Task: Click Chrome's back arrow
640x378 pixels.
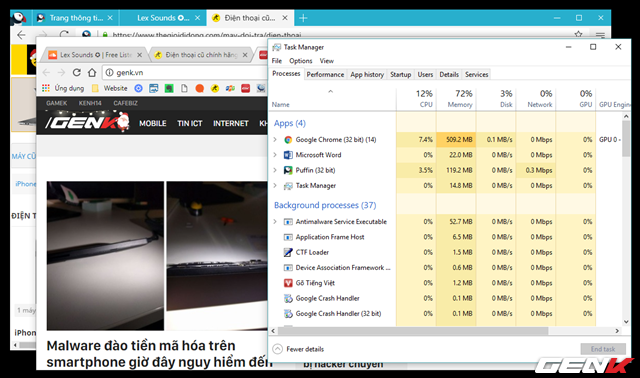Action: 46,73
